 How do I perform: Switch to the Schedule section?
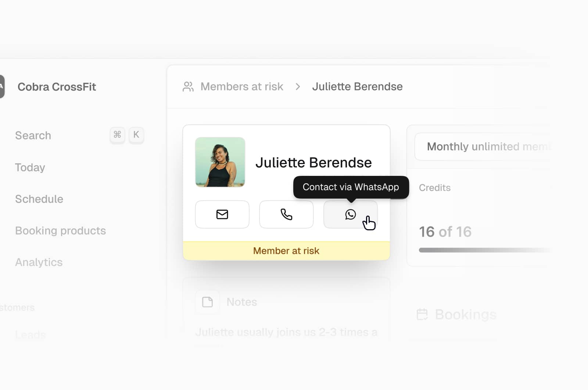click(x=39, y=199)
